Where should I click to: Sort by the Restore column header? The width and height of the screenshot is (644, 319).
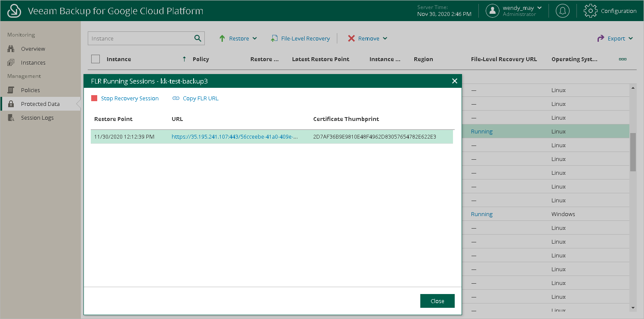(265, 59)
